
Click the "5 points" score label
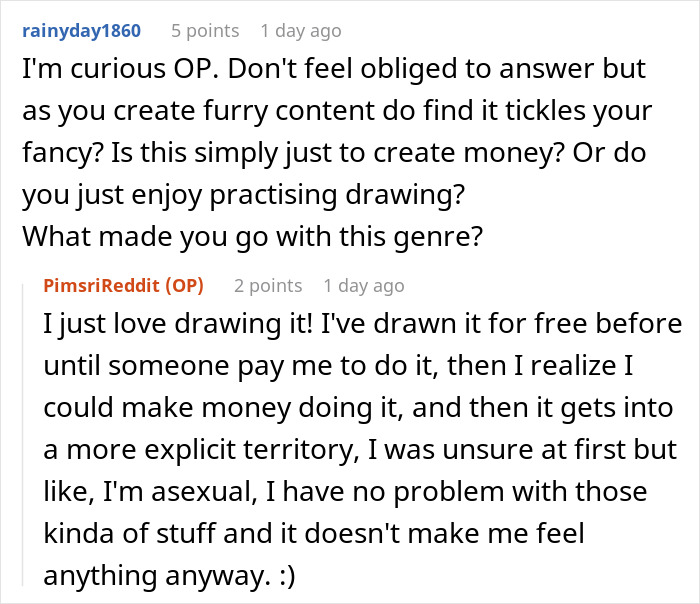pyautogui.click(x=204, y=31)
